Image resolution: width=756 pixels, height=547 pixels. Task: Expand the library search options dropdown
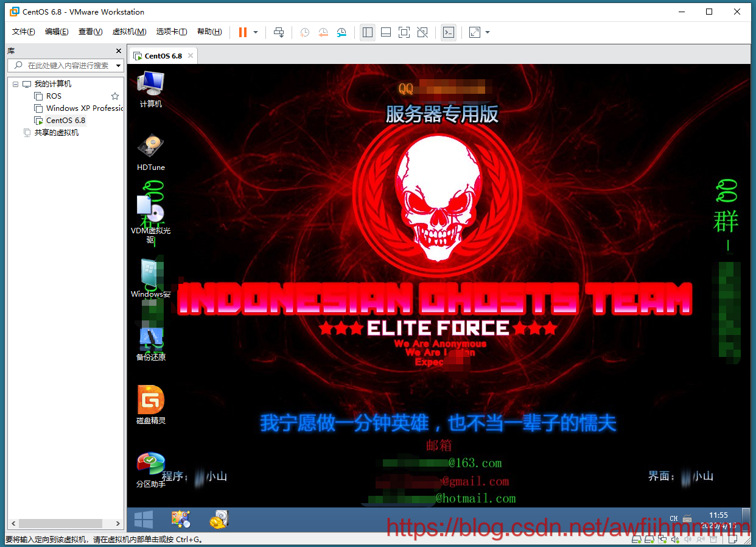(x=118, y=65)
